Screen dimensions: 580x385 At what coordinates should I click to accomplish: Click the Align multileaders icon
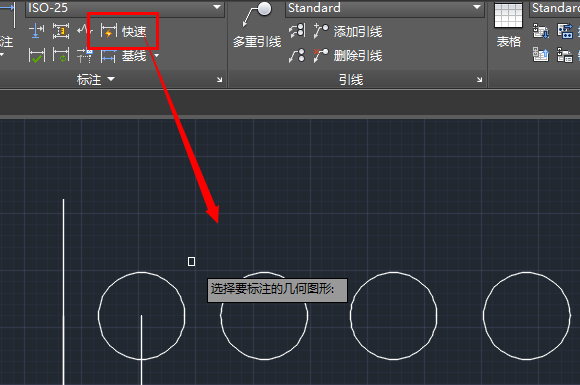[x=297, y=31]
